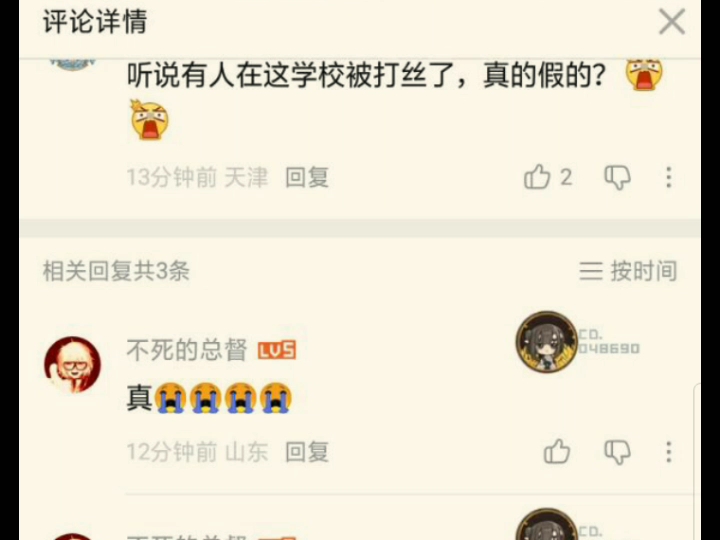Dislike the top comment from 天津

(618, 177)
